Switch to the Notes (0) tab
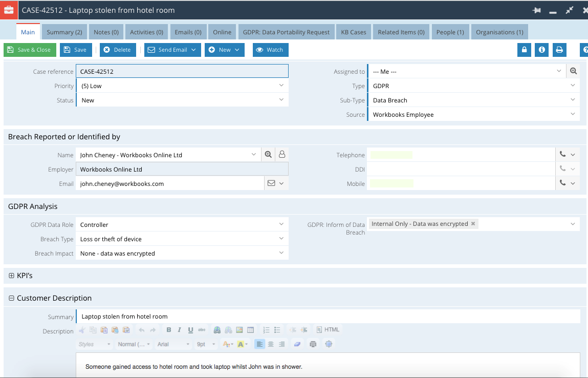 coord(106,32)
